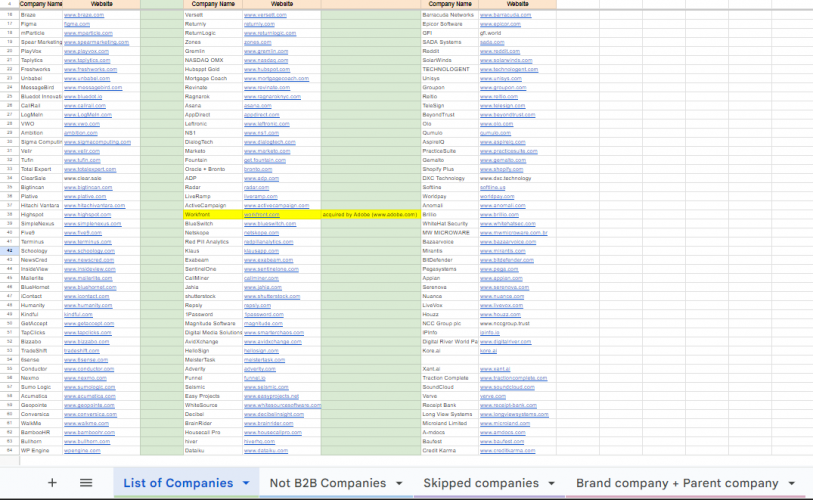Viewport: 813px width, 500px height.
Task: Open www.shutterstock.com link
Action: pyautogui.click(x=272, y=296)
